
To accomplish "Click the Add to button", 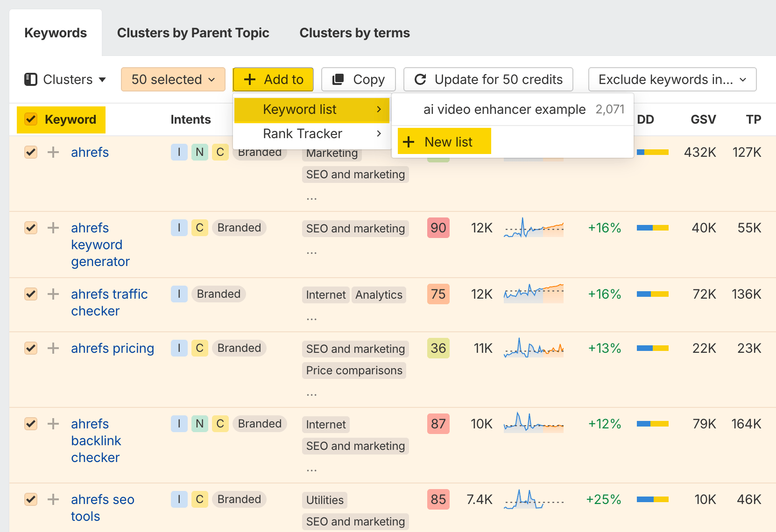I will click(x=273, y=79).
